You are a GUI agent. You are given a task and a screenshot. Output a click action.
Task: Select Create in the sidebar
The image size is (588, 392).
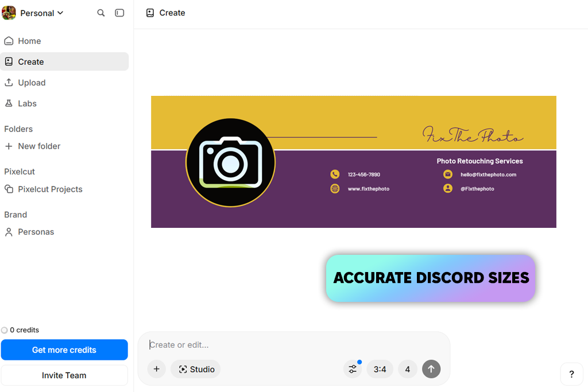click(64, 61)
